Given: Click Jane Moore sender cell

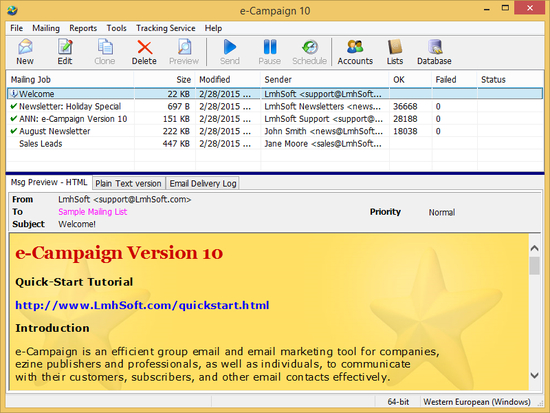Looking at the screenshot, I should (323, 144).
